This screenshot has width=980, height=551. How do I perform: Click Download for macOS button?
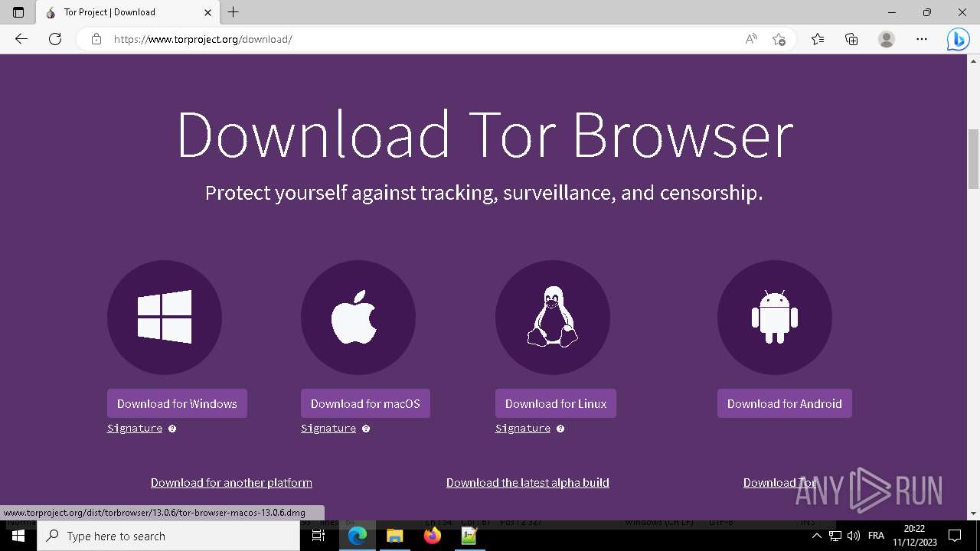click(x=365, y=403)
